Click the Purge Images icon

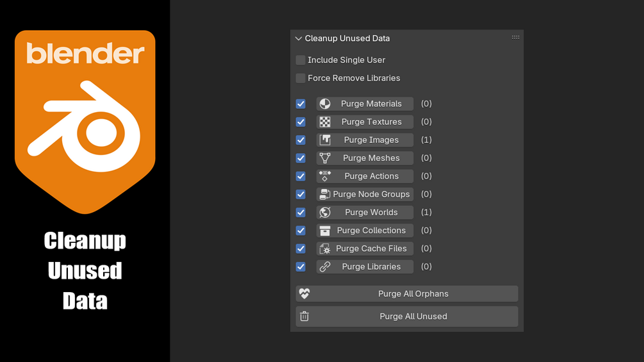click(325, 140)
